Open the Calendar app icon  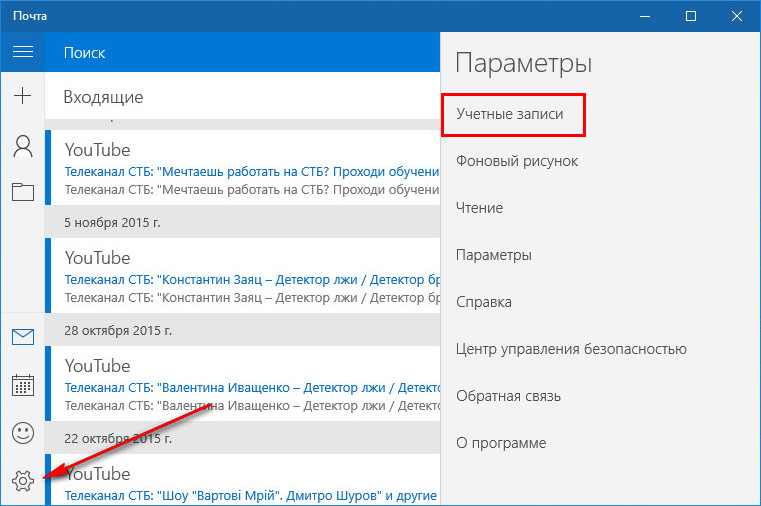pyautogui.click(x=22, y=385)
